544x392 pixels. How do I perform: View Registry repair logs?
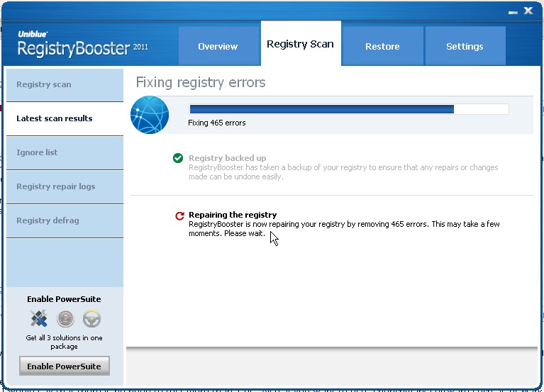coord(65,186)
